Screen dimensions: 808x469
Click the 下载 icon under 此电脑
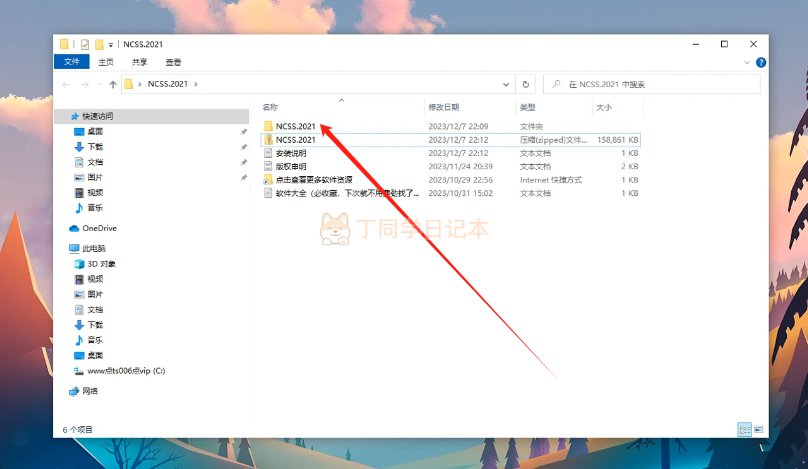[79, 325]
